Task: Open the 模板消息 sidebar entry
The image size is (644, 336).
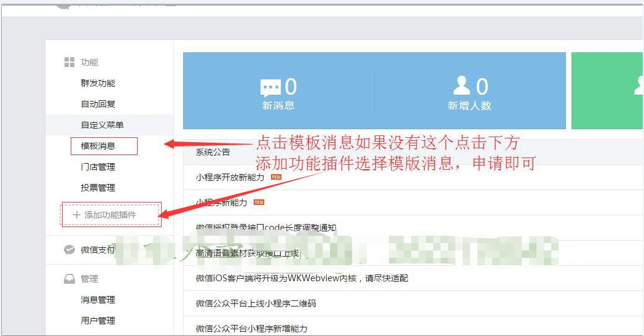Action: (x=98, y=146)
